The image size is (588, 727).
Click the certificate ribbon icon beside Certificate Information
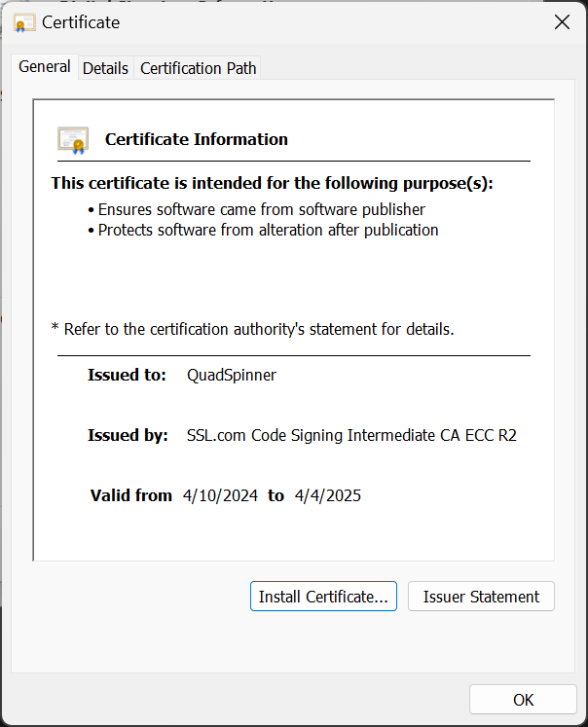(73, 140)
